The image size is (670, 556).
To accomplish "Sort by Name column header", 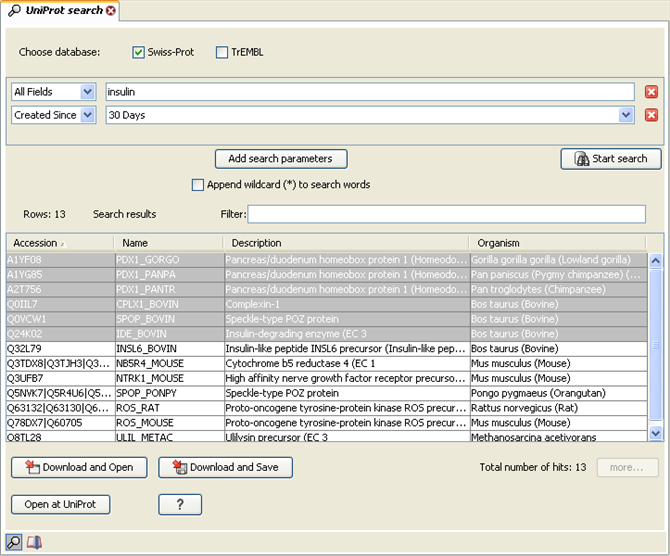I will [x=168, y=243].
